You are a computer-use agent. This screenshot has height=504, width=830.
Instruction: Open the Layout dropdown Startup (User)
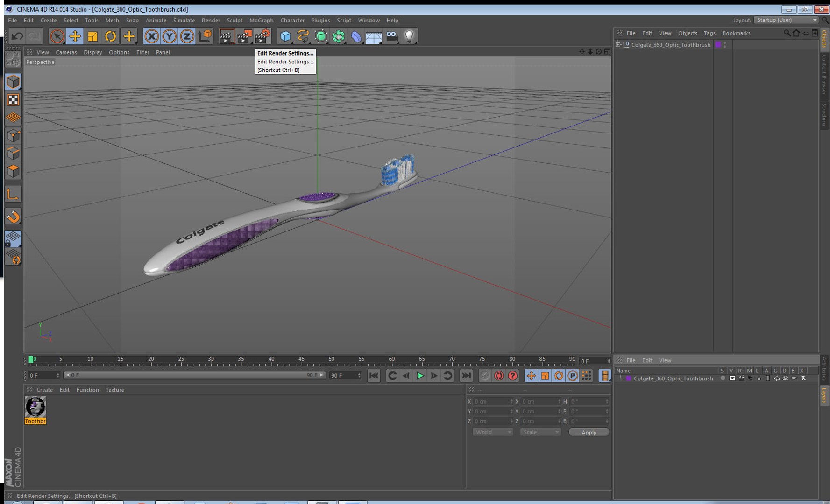click(786, 20)
